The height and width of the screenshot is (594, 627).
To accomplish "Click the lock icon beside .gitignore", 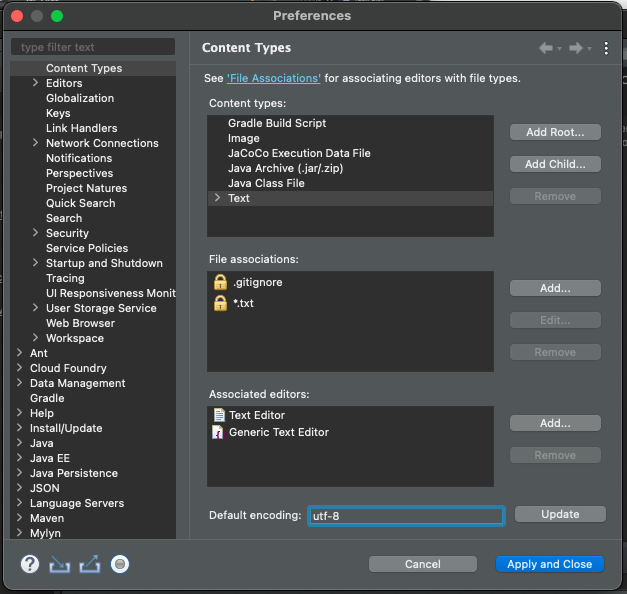I will coord(220,282).
